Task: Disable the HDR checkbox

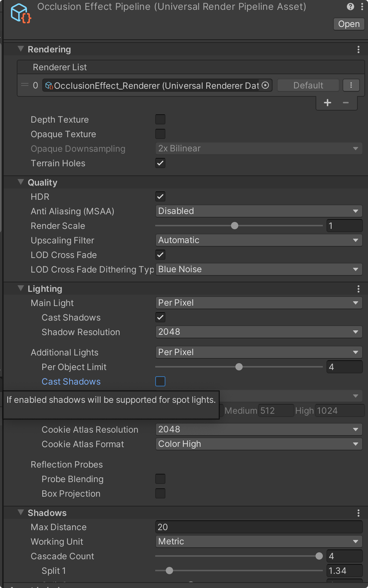Action: tap(160, 196)
